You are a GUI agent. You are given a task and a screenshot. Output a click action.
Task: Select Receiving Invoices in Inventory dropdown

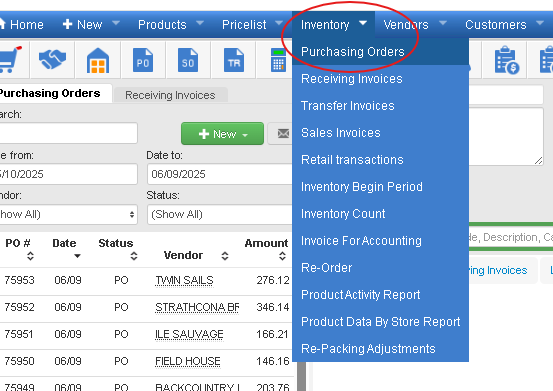pyautogui.click(x=380, y=79)
